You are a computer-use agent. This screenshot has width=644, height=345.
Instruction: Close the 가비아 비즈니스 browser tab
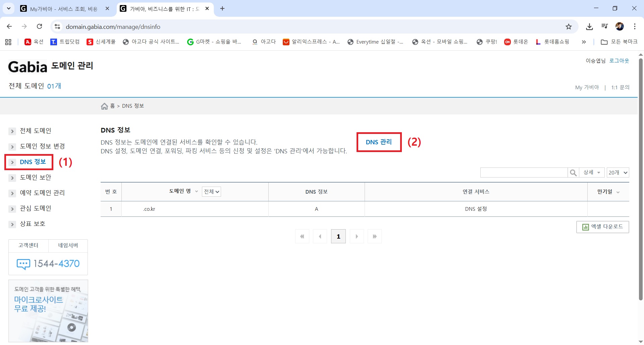pos(207,9)
